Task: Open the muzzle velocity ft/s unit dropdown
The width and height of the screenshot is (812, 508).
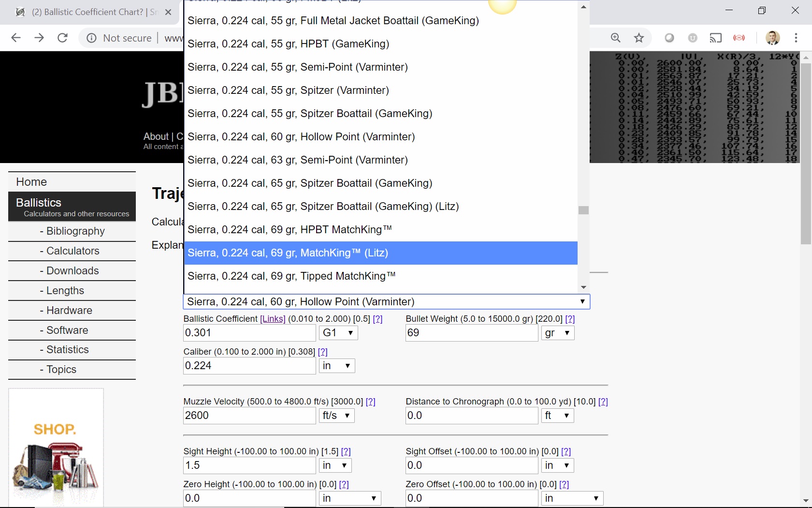Action: [336, 416]
